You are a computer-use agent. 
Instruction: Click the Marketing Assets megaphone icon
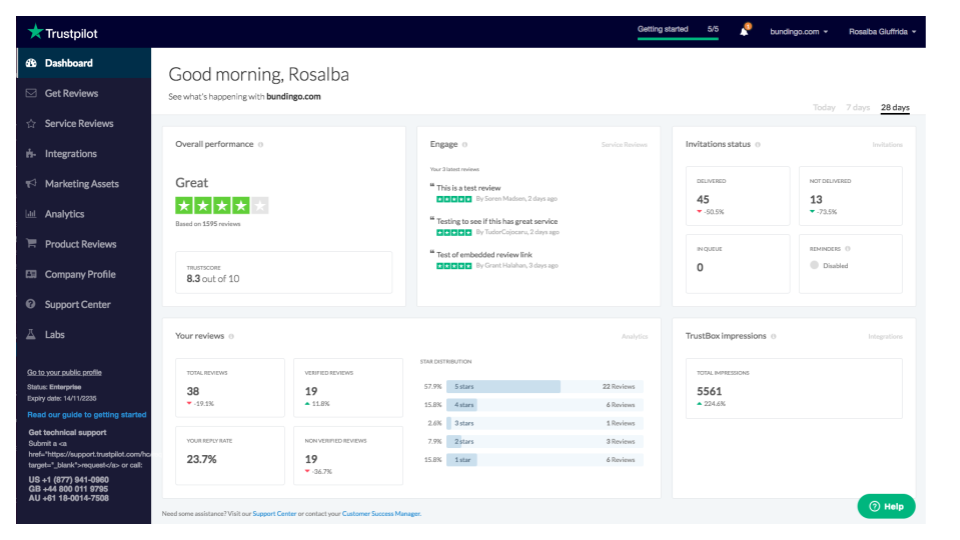coord(31,184)
